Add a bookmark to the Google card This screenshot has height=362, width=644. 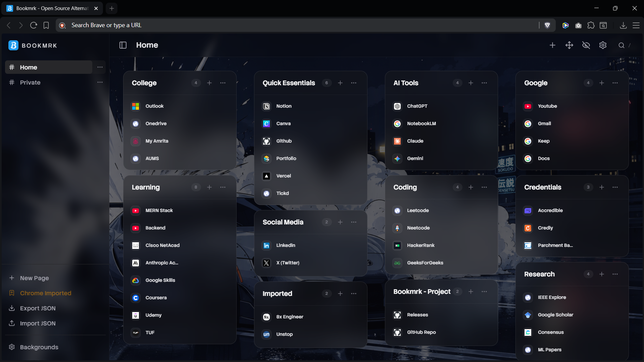pyautogui.click(x=602, y=83)
